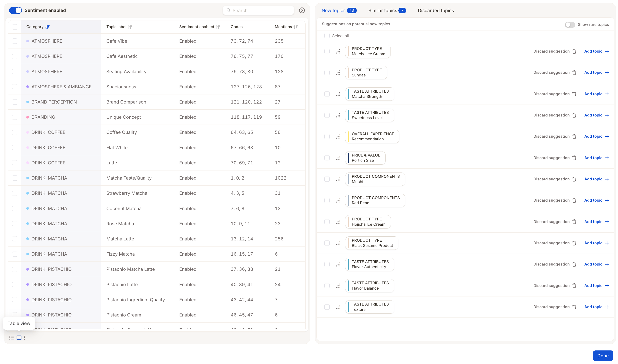Click codes 64, 63, 65 cell
The height and width of the screenshot is (364, 618).
click(242, 132)
